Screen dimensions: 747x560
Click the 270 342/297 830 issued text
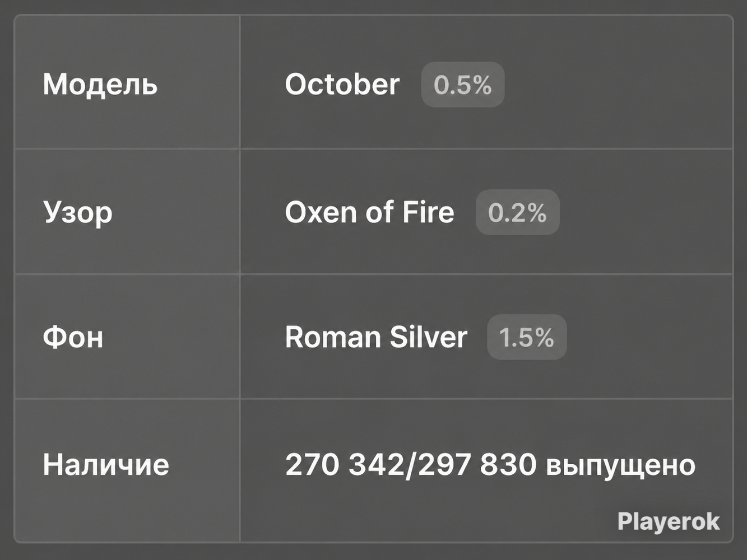pos(490,465)
